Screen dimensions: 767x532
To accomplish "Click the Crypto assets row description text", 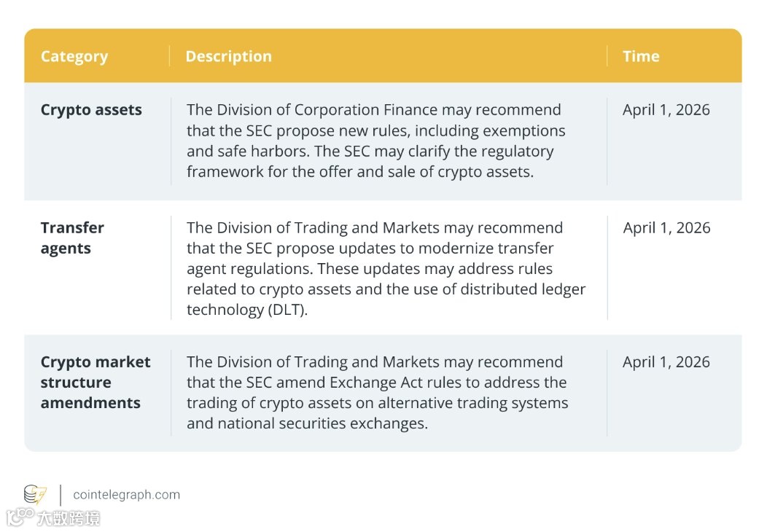I will point(375,141).
